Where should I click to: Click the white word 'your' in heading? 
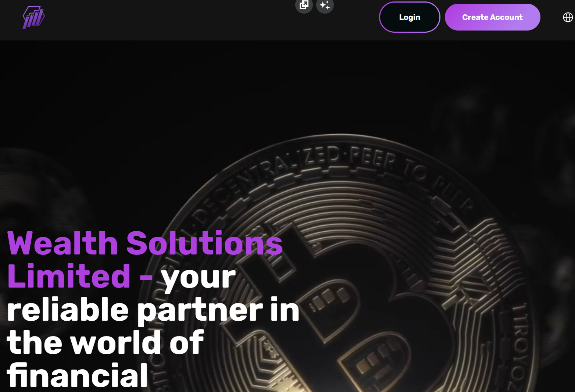[x=199, y=278]
